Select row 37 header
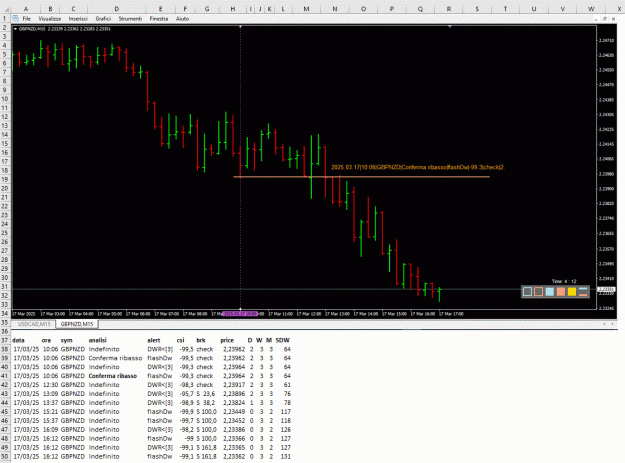 5,340
